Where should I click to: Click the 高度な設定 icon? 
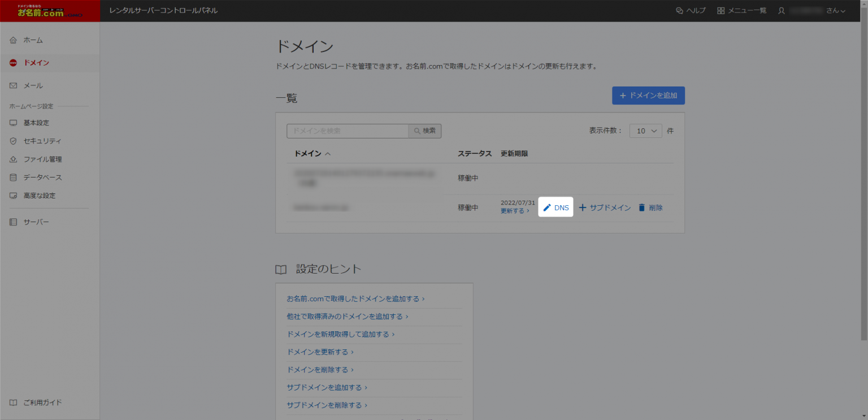tap(14, 196)
